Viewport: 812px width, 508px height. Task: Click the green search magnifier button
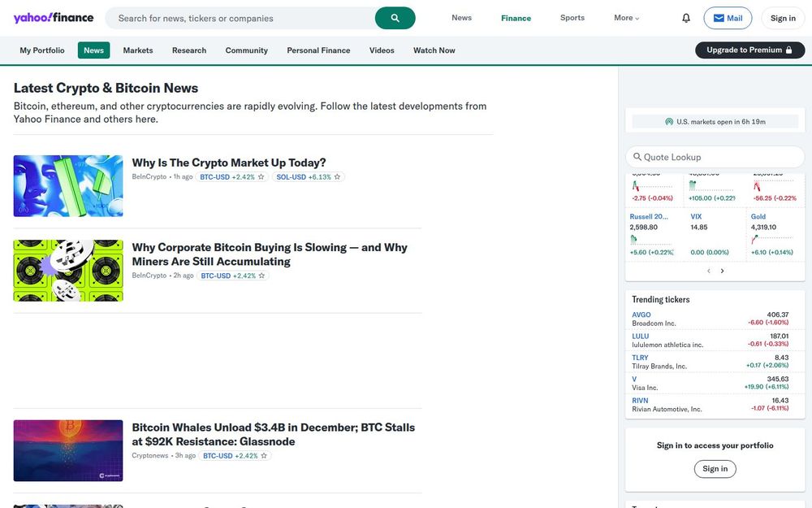[395, 18]
